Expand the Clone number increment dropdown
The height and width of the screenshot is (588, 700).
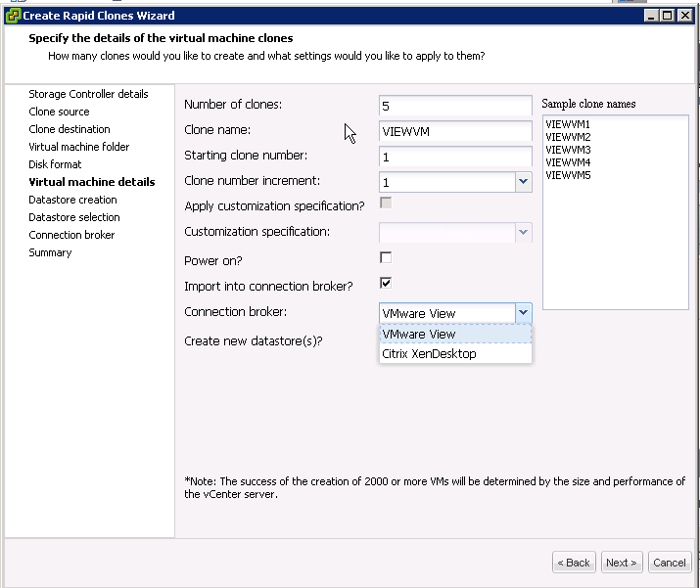(x=523, y=182)
